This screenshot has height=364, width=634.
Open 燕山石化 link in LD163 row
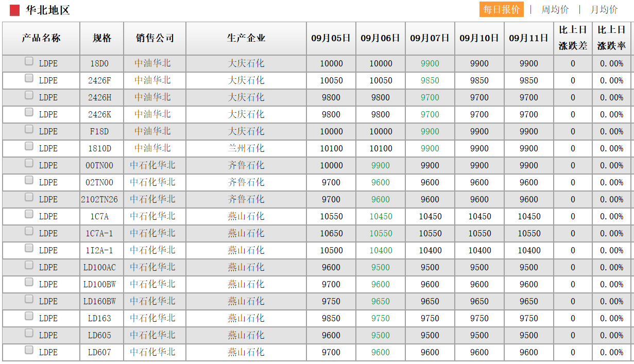[x=246, y=318]
